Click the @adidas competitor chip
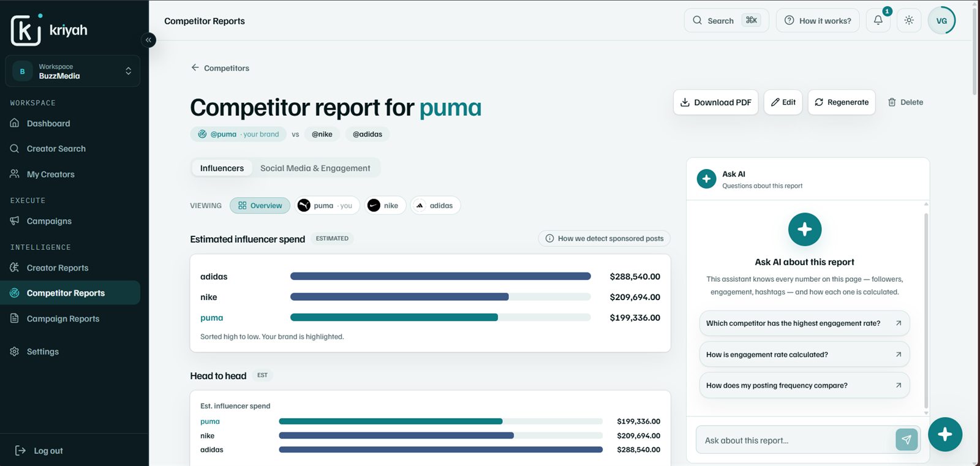Image resolution: width=980 pixels, height=466 pixels. point(367,134)
